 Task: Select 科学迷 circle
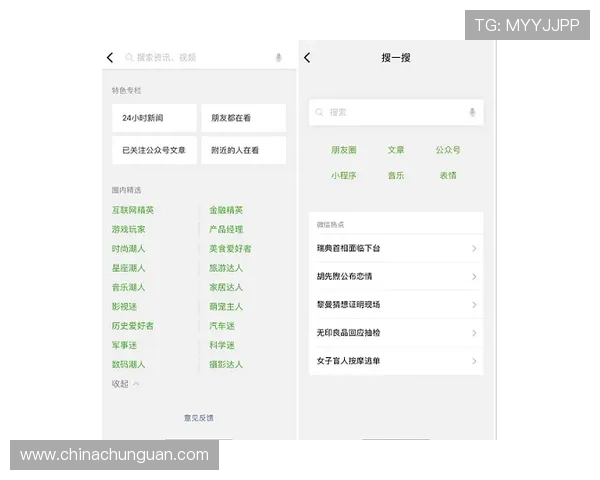222,345
